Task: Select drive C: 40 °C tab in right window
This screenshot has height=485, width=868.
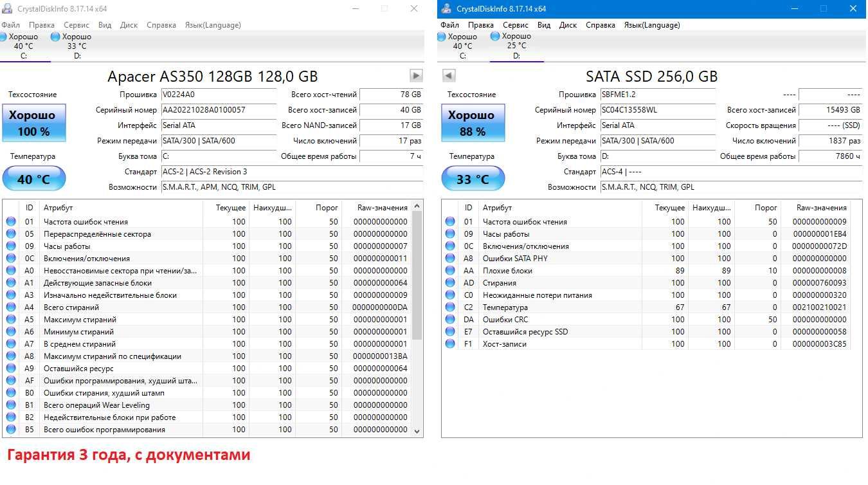Action: pyautogui.click(x=462, y=46)
